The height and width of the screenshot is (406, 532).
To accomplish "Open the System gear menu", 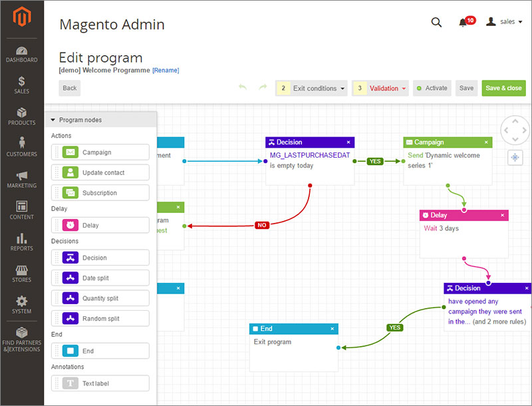I will 22,305.
